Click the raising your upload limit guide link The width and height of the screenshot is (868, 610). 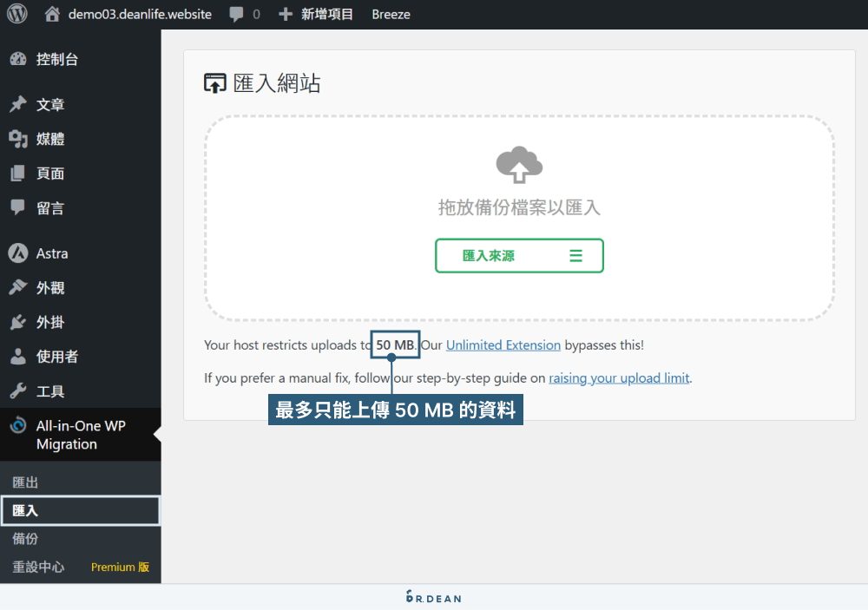point(619,377)
